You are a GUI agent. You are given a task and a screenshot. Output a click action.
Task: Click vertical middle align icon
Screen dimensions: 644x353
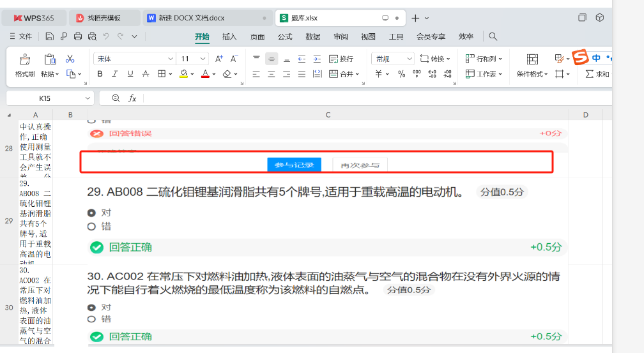click(x=272, y=59)
